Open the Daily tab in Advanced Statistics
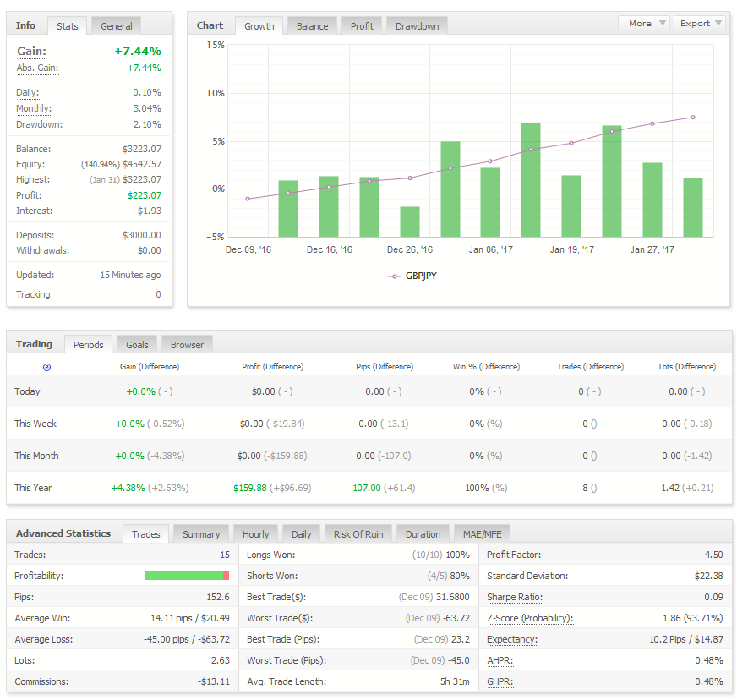 click(x=302, y=534)
